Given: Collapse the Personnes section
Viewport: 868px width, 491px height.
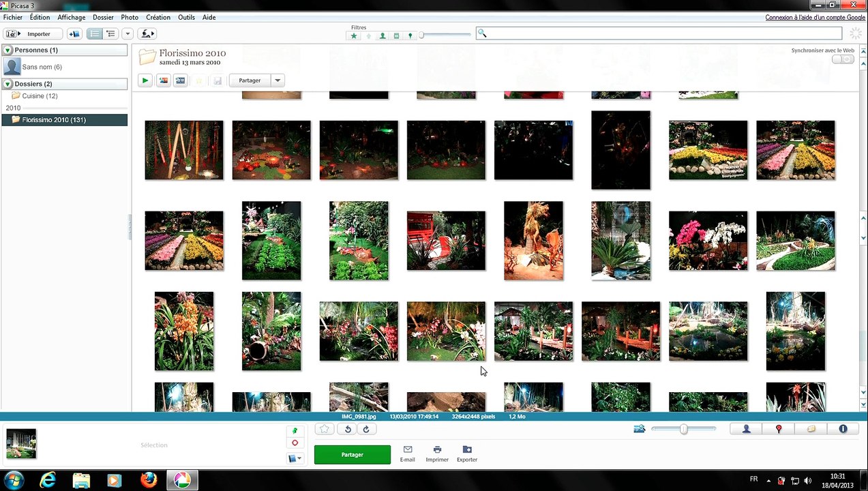Looking at the screenshot, I should [8, 50].
